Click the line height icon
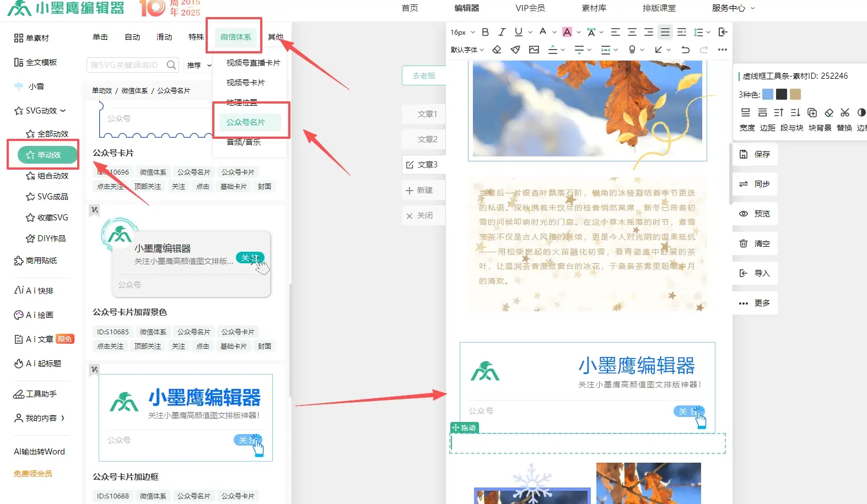The height and width of the screenshot is (504, 867). coord(698,32)
